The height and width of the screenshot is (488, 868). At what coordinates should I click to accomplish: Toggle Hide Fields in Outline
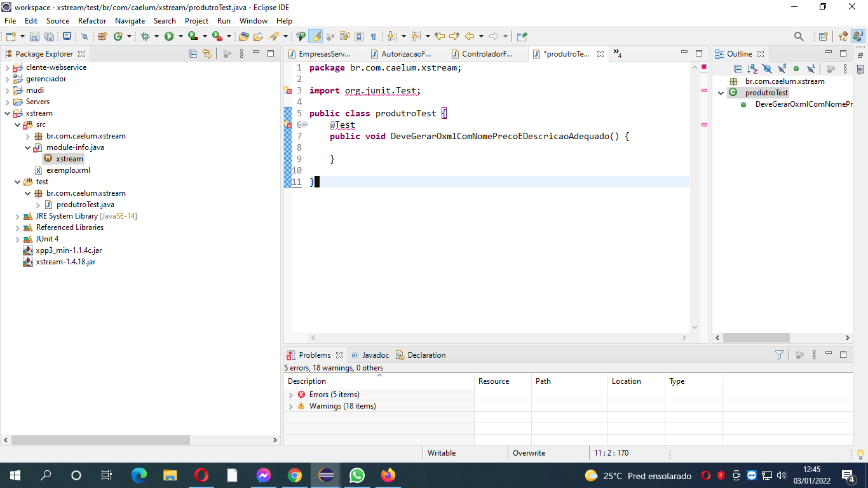coord(767,69)
